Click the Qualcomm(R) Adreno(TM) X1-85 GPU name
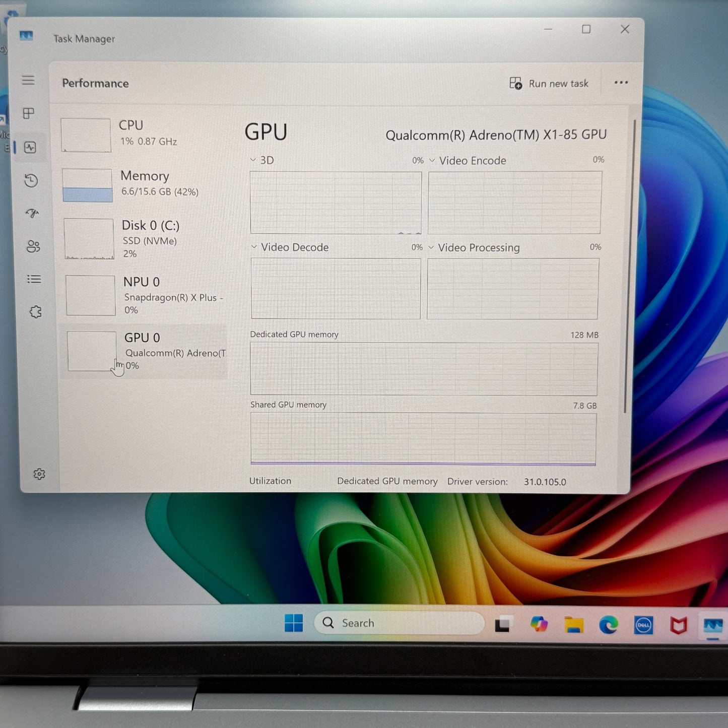 496,135
